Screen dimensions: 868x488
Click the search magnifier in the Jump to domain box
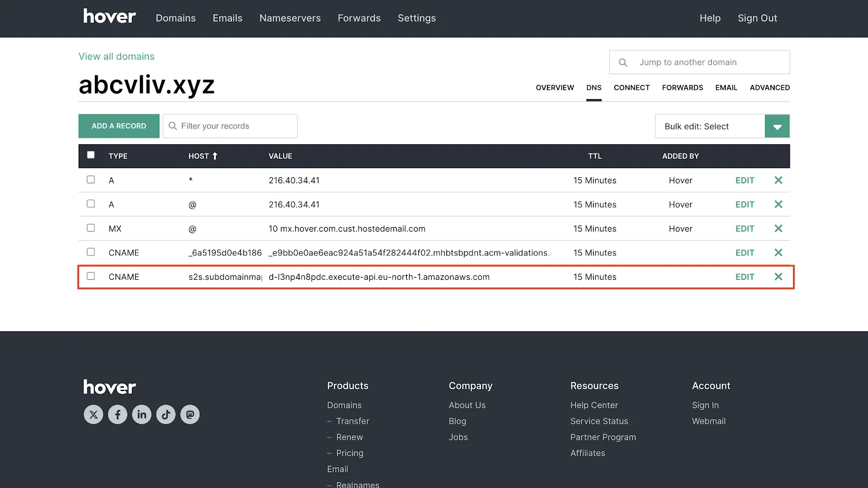coord(623,62)
